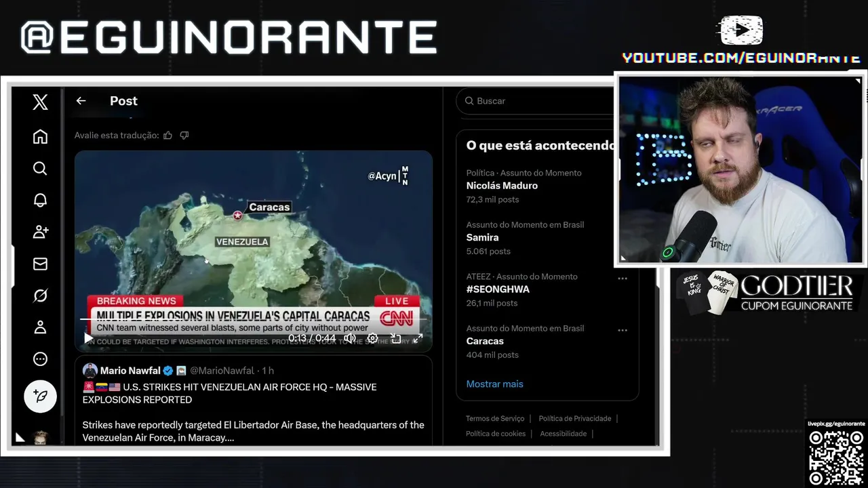Expand the video to fullscreen
This screenshot has width=868, height=488.
point(418,338)
